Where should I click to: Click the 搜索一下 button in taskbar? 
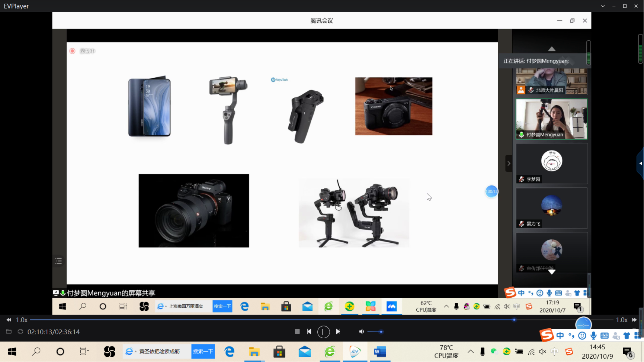pos(203,352)
